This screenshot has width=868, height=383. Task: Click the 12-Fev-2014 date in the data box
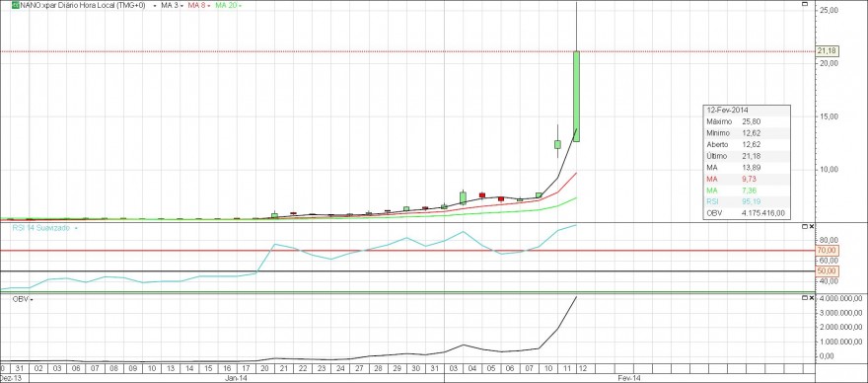click(x=727, y=111)
